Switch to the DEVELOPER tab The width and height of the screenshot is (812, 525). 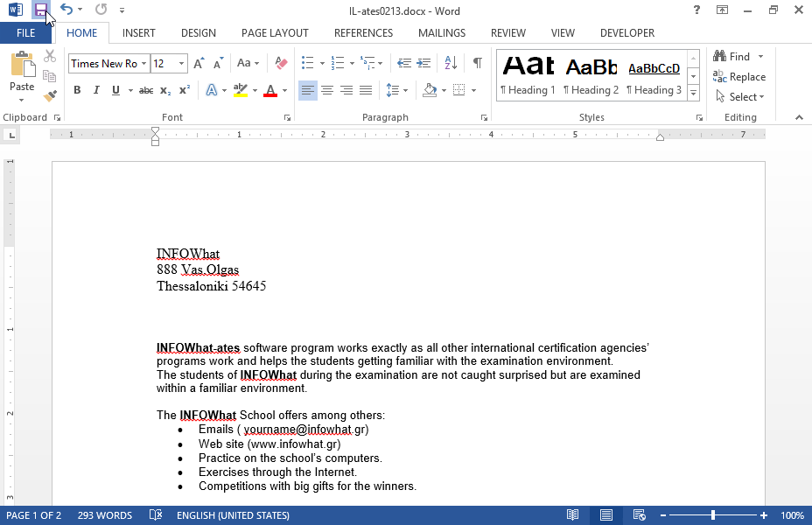[627, 33]
